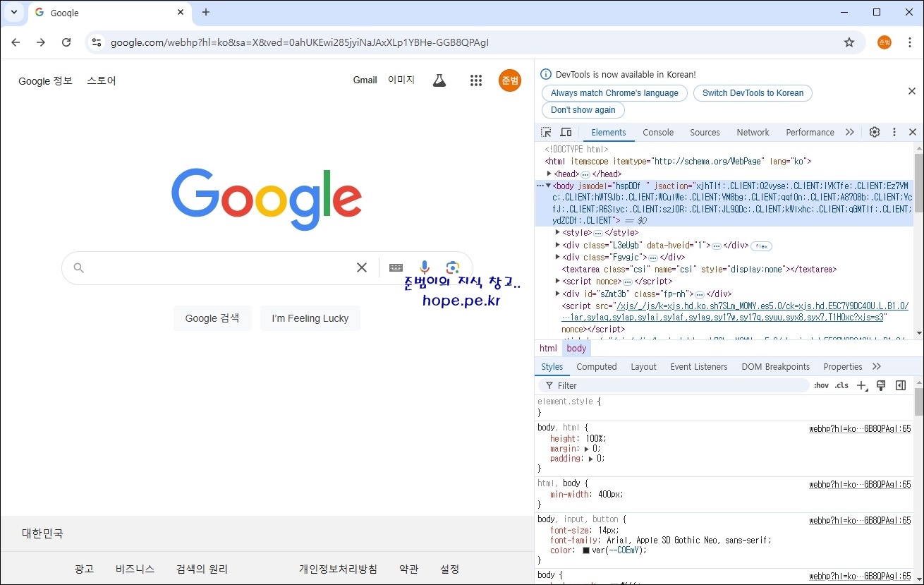
Task: Click the Google 검색 button
Action: (x=212, y=318)
